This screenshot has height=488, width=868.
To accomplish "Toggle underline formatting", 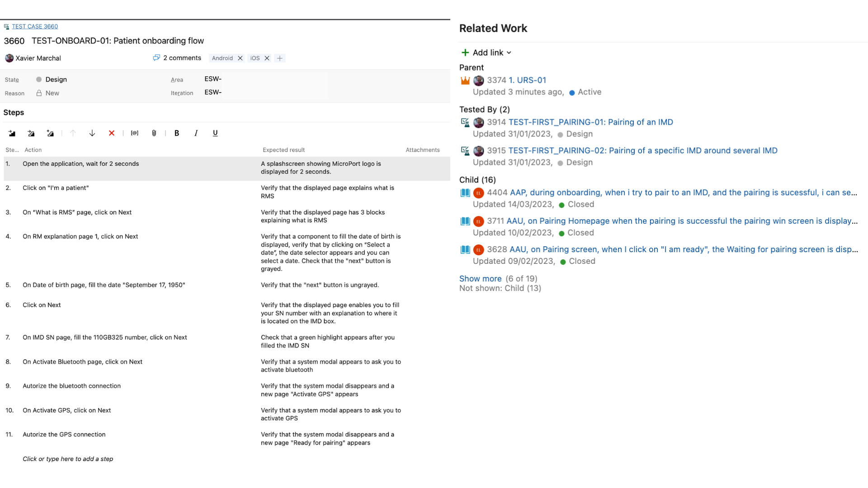I will coord(215,133).
